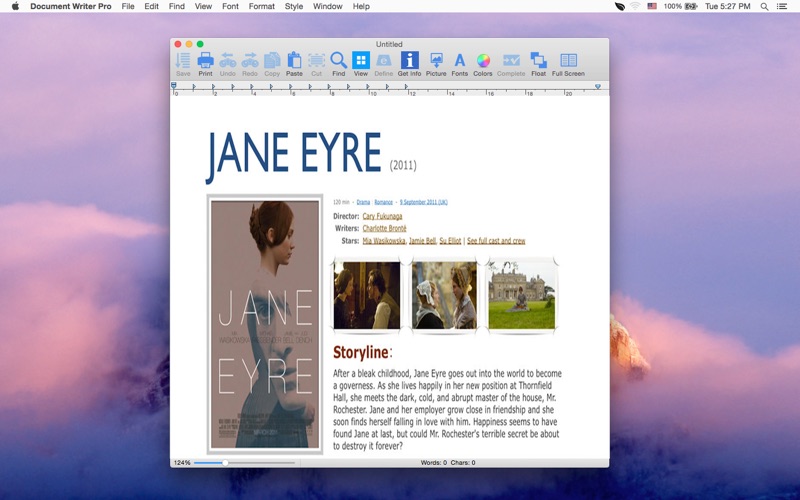Click the zoom slider knob
Screen dimensions: 800x500
(225, 463)
